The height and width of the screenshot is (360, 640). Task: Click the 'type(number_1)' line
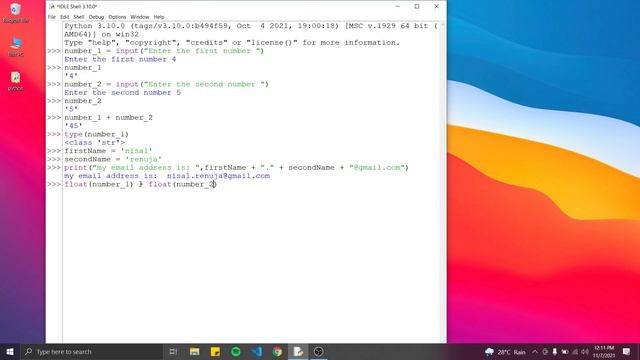[x=96, y=134]
